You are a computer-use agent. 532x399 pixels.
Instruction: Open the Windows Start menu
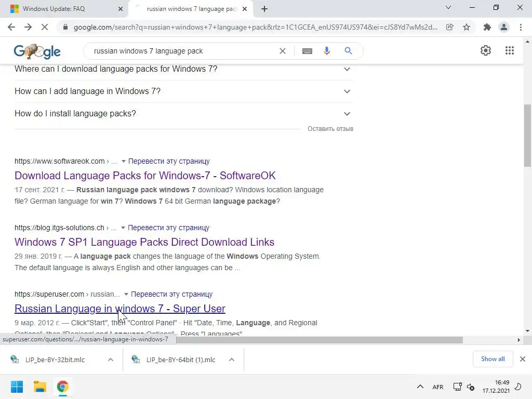pyautogui.click(x=17, y=387)
